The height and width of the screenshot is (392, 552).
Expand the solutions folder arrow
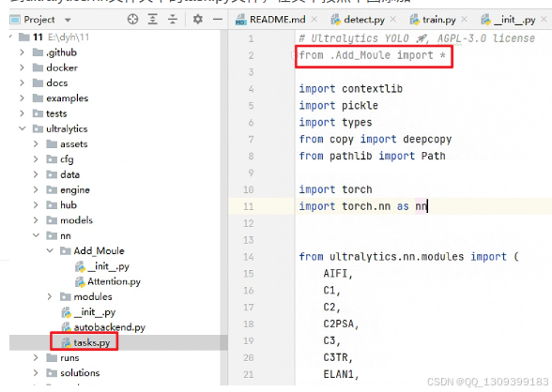click(x=36, y=373)
